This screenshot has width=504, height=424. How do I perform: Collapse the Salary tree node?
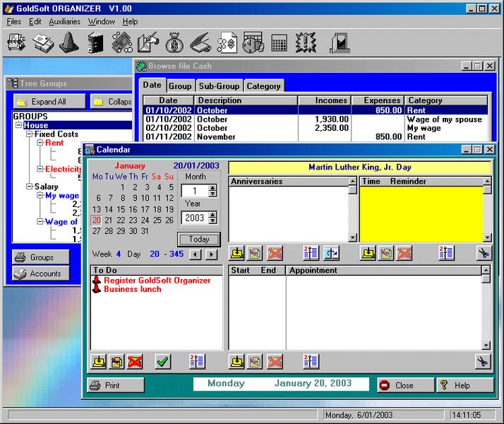tap(30, 187)
